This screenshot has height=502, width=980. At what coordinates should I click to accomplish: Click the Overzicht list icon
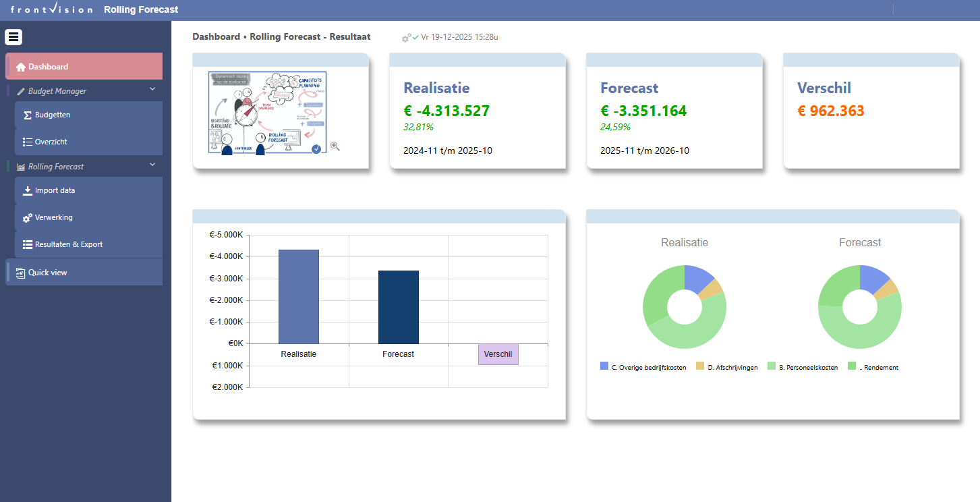[28, 142]
